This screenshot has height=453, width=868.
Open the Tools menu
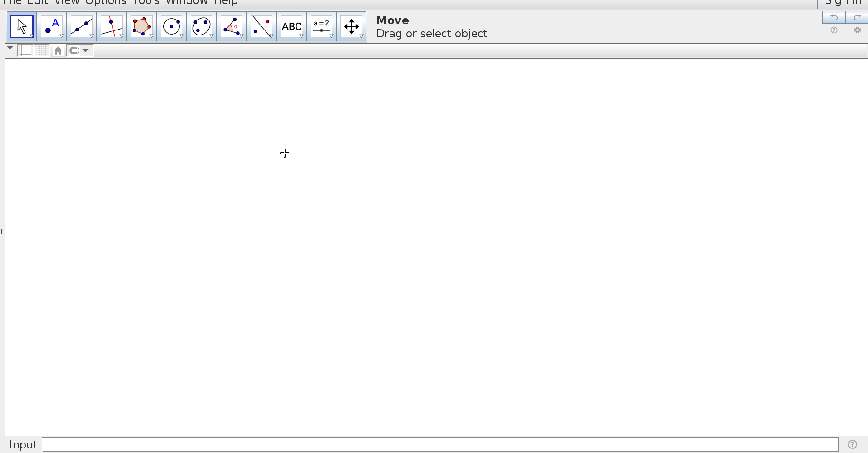tap(146, 2)
